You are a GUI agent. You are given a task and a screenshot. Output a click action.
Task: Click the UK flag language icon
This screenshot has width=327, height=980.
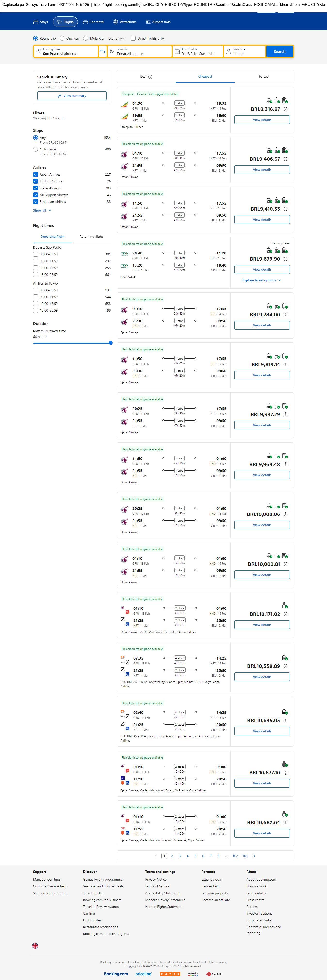pos(35,945)
